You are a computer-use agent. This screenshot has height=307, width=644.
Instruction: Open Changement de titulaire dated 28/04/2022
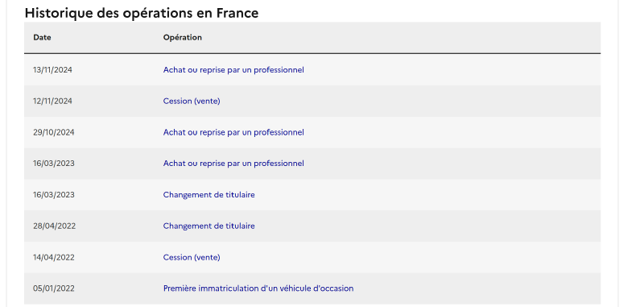[208, 226]
